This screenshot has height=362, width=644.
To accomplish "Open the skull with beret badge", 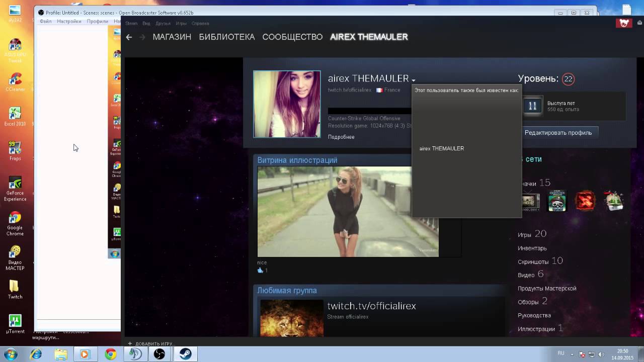I will pos(557,201).
